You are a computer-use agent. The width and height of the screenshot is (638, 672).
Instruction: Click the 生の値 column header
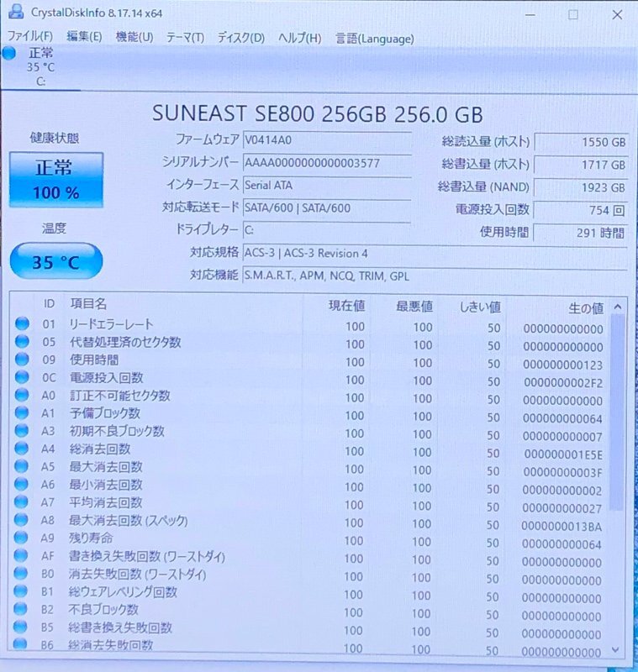586,308
